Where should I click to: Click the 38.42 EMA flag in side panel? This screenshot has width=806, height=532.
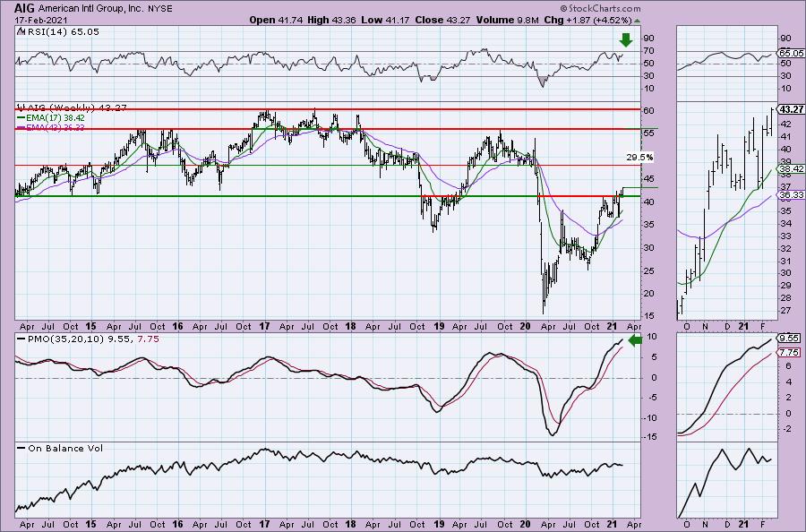pos(791,168)
